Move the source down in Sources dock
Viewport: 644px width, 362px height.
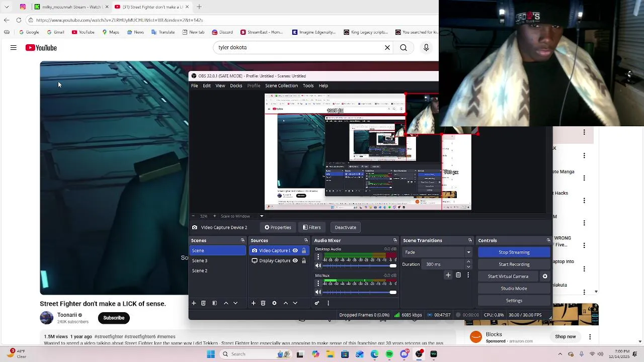click(x=295, y=303)
